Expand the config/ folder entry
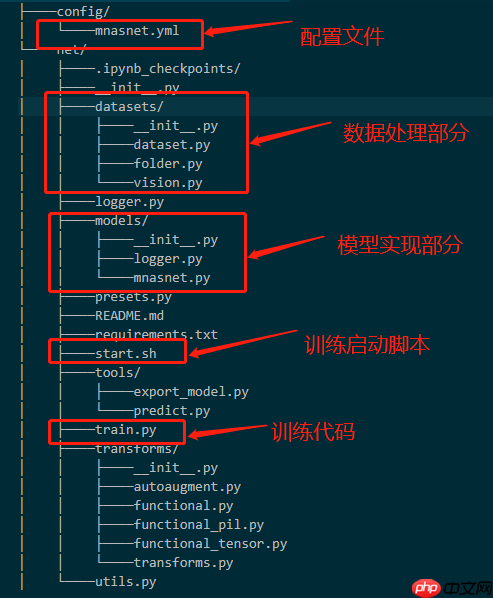Image resolution: width=493 pixels, height=598 pixels. click(83, 12)
